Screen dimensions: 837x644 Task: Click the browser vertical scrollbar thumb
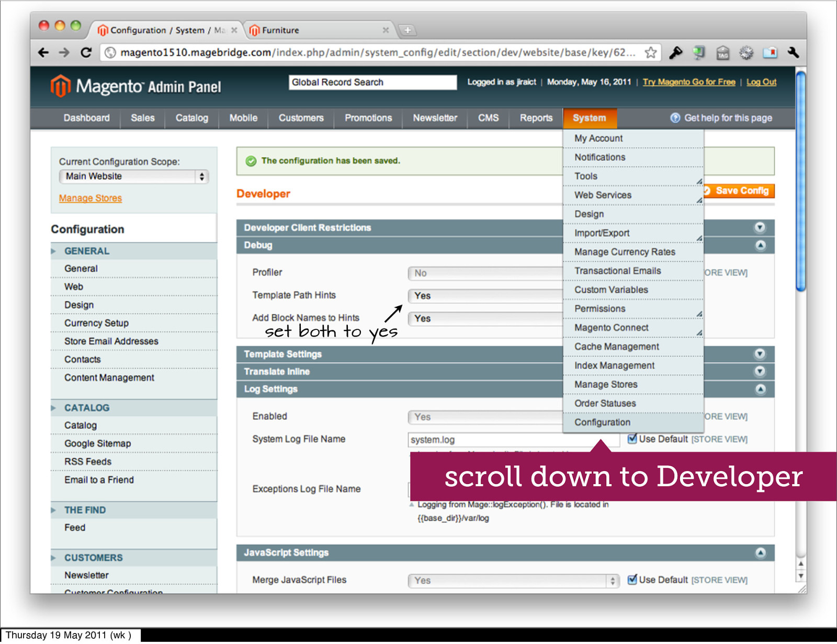pos(800,181)
